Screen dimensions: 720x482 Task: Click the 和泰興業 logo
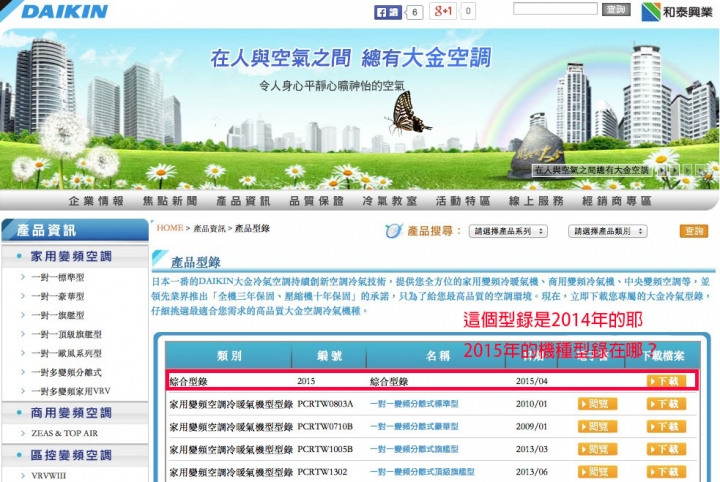click(x=677, y=12)
